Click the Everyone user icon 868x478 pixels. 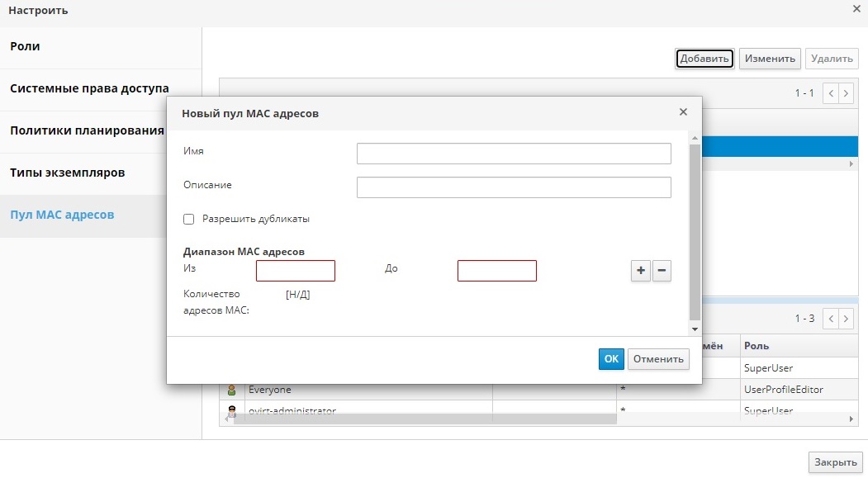[232, 390]
